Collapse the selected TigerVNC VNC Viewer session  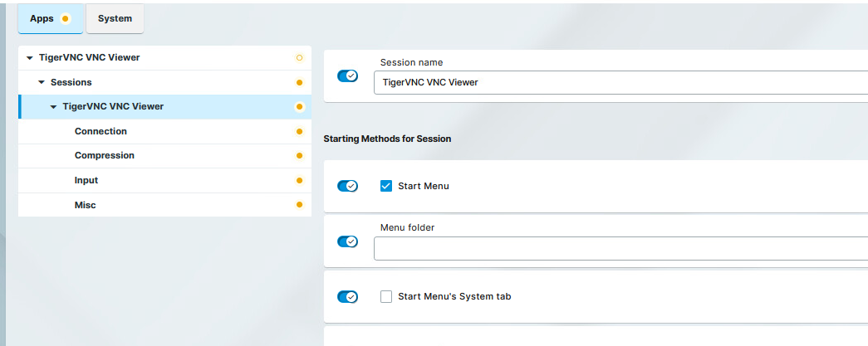(x=54, y=107)
